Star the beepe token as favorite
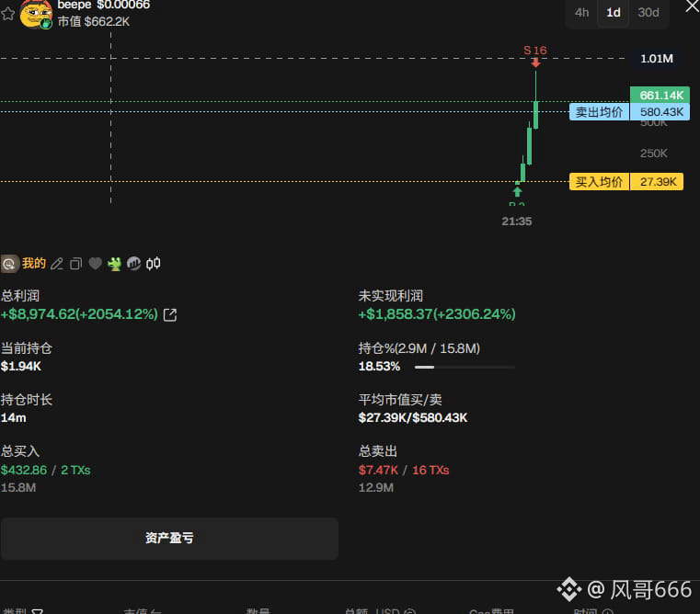This screenshot has width=700, height=614. point(7,14)
